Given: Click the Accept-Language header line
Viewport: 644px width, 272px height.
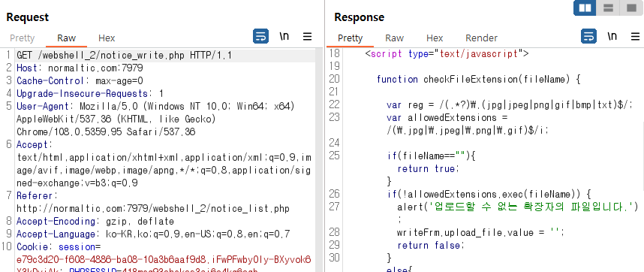Looking at the screenshot, I should (153, 234).
